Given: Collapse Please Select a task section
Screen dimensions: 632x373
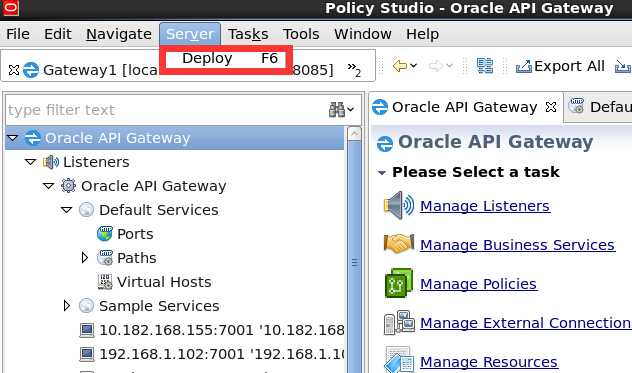Looking at the screenshot, I should point(381,173).
